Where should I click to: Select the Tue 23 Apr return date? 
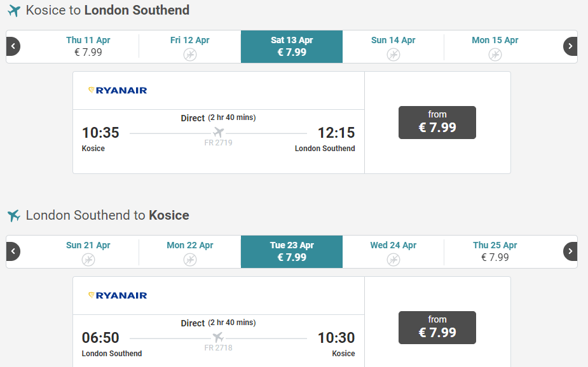pyautogui.click(x=292, y=251)
